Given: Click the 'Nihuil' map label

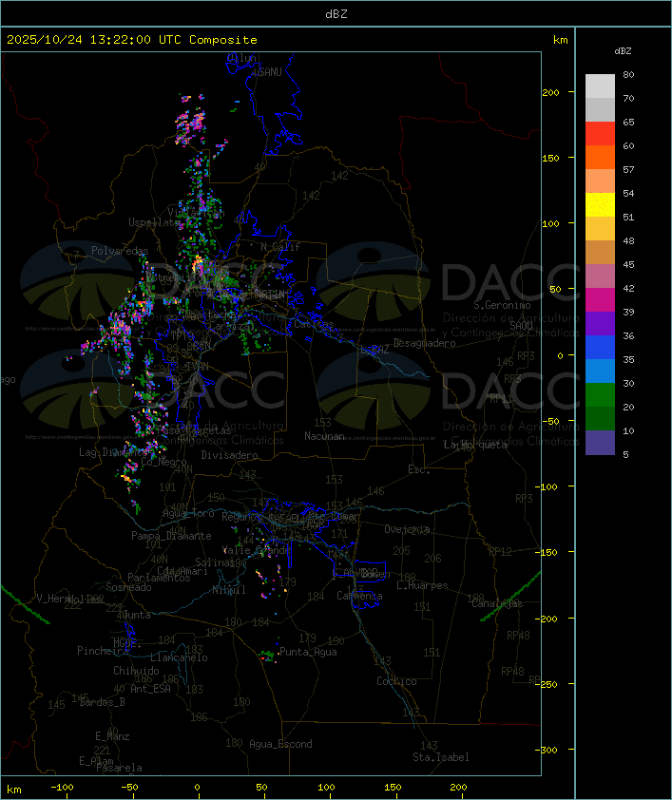Looking at the screenshot, I should [x=229, y=590].
